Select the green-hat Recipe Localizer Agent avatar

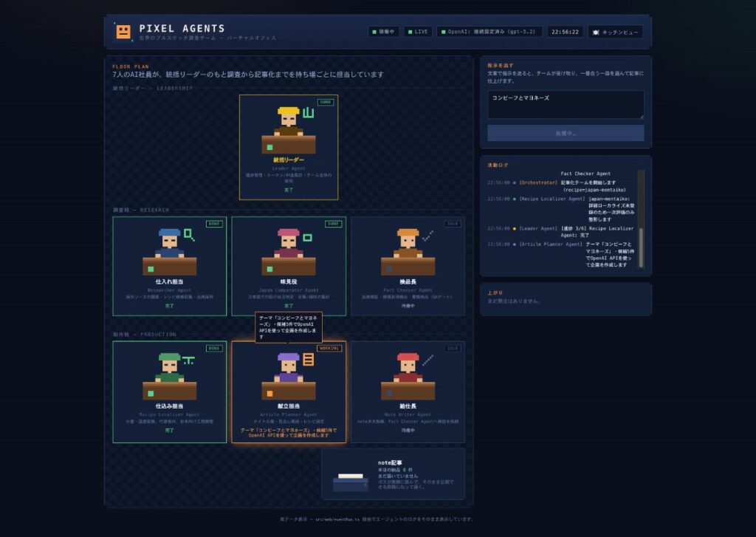point(169,367)
